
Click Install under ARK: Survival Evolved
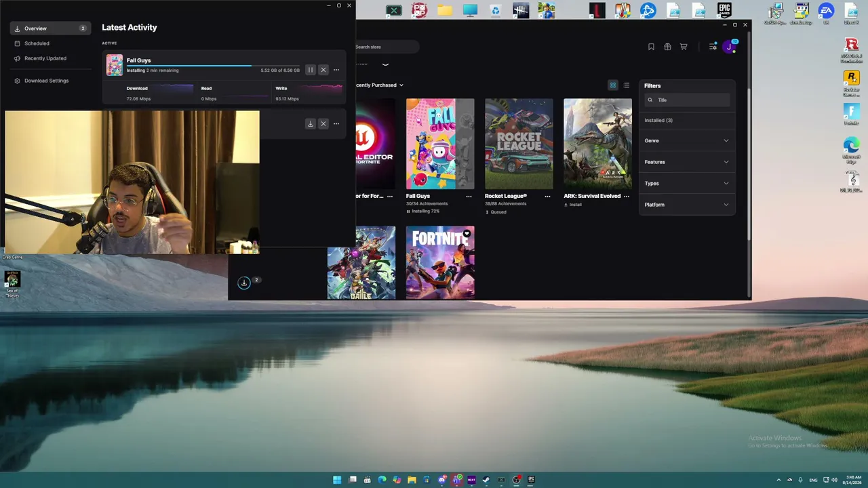573,205
